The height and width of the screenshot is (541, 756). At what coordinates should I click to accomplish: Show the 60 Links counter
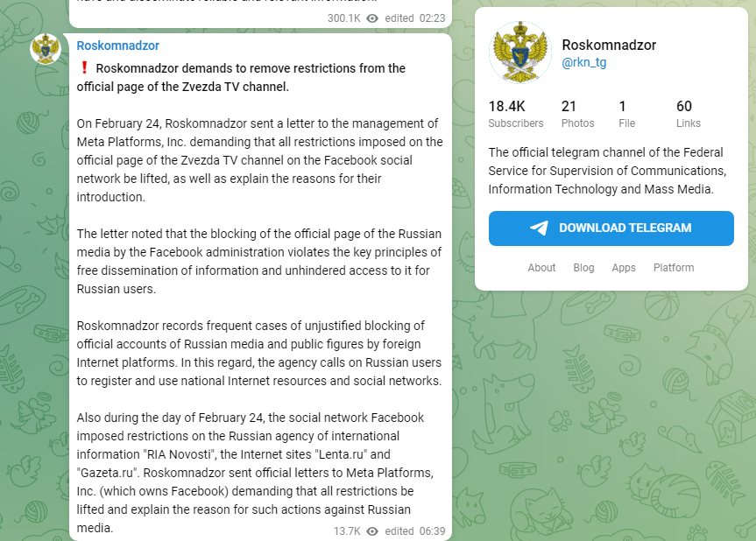pos(688,114)
